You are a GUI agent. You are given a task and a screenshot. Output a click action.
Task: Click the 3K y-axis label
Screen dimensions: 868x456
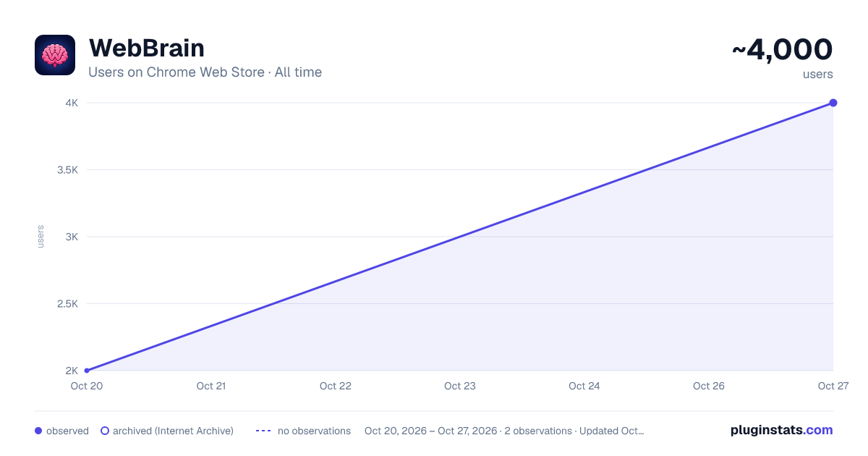[72, 237]
